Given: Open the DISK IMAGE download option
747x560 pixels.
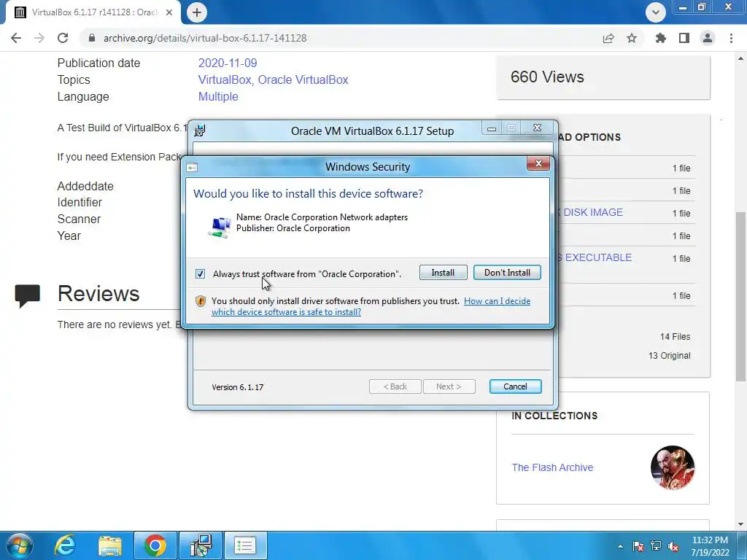Looking at the screenshot, I should click(592, 212).
